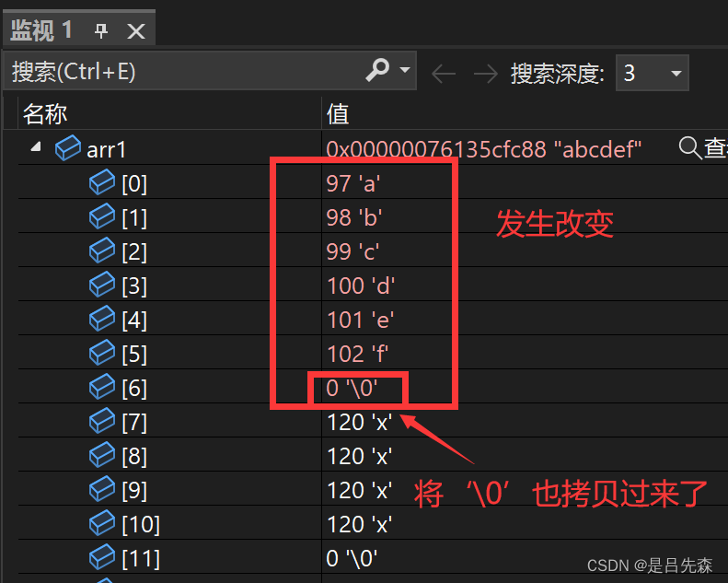Go to previous search result with left arrow

(443, 74)
